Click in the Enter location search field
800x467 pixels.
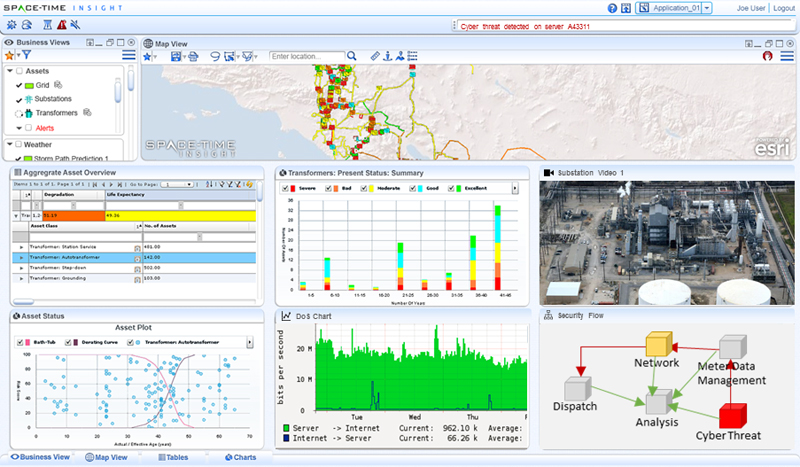[x=307, y=56]
